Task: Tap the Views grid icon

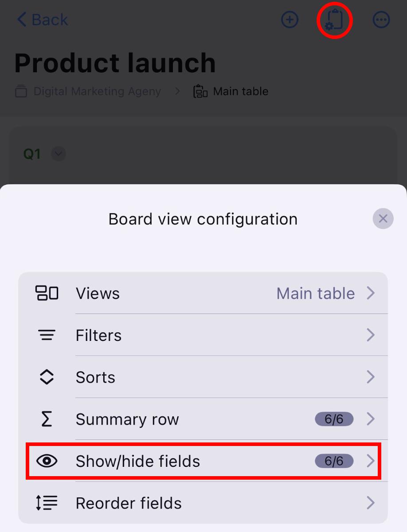Action: point(47,293)
